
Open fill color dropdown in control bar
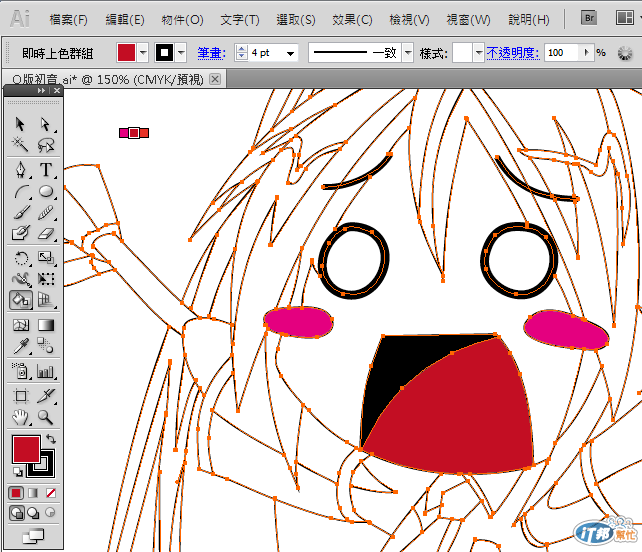coord(142,53)
